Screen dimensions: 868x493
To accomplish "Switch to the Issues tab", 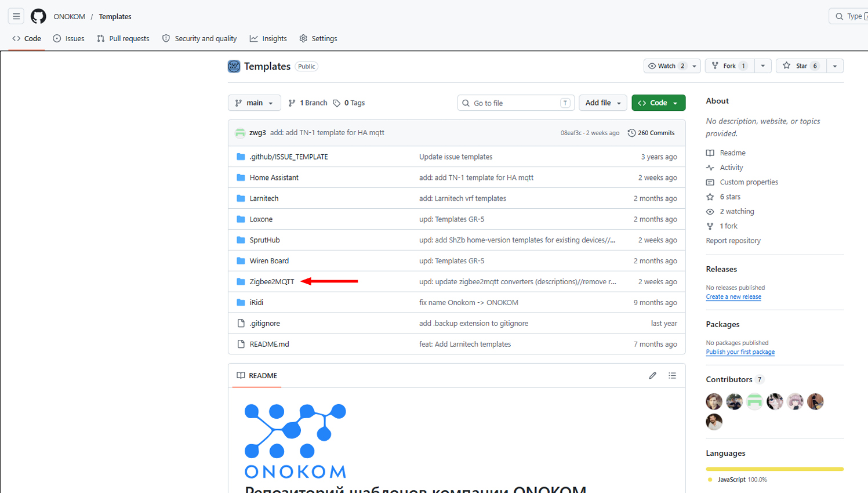I will [68, 38].
